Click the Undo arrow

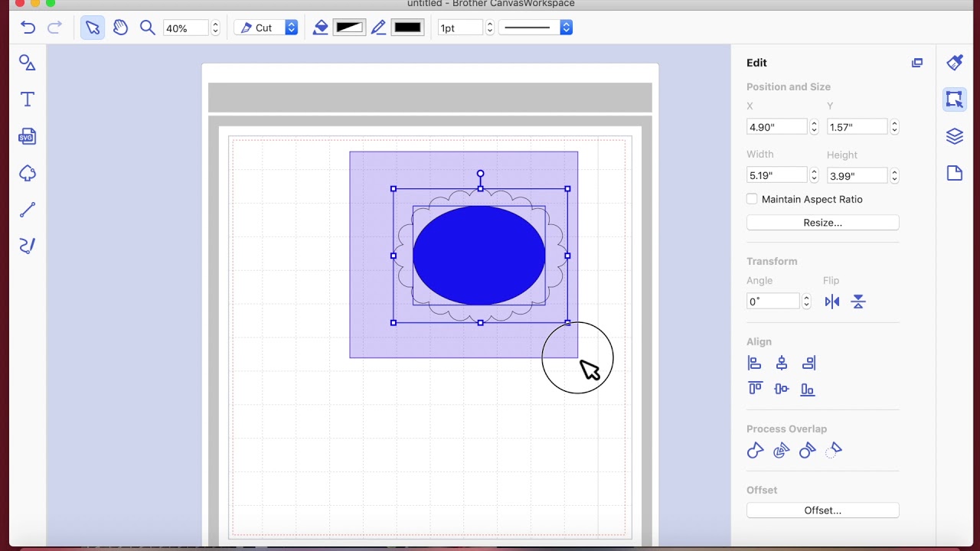coord(28,28)
